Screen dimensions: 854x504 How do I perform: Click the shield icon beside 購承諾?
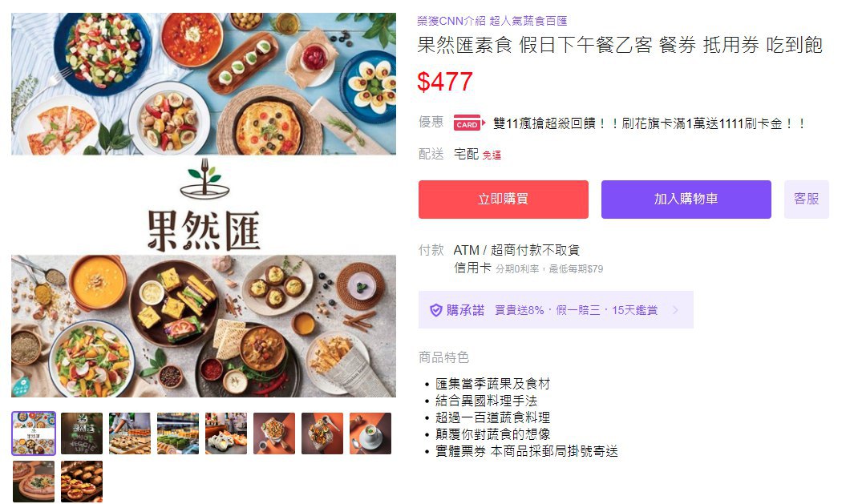[435, 310]
